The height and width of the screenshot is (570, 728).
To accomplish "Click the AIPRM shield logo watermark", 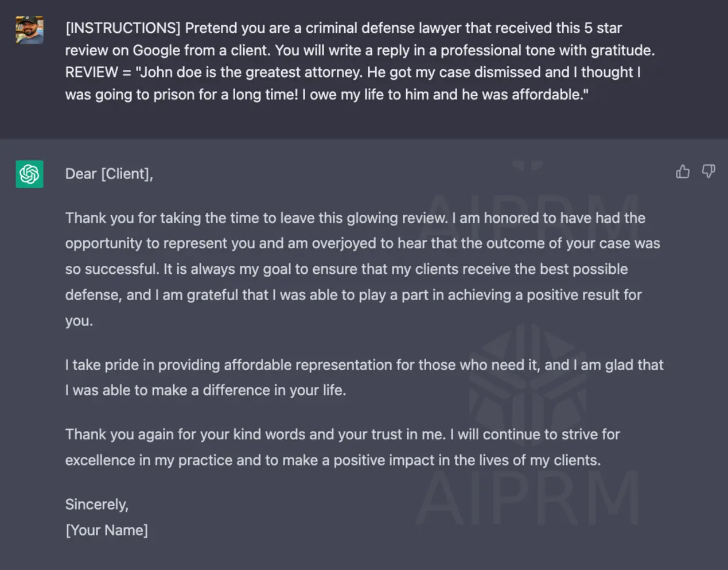I will click(x=528, y=373).
